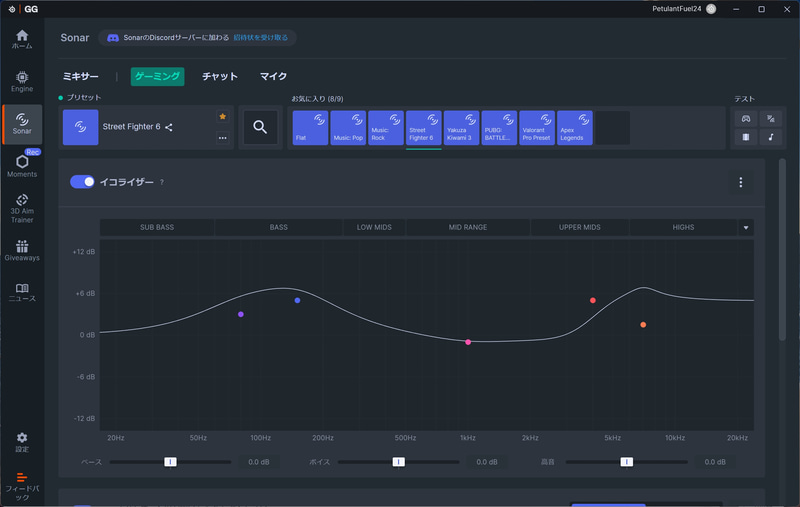Click the BASS band header
This screenshot has width=800, height=507.
coord(279,227)
